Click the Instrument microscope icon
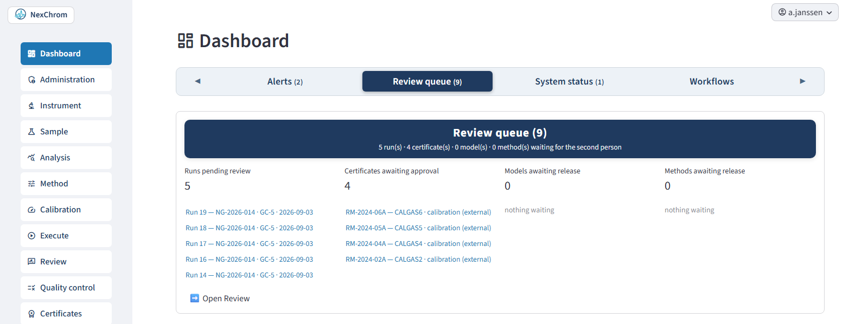868x324 pixels. coord(31,106)
